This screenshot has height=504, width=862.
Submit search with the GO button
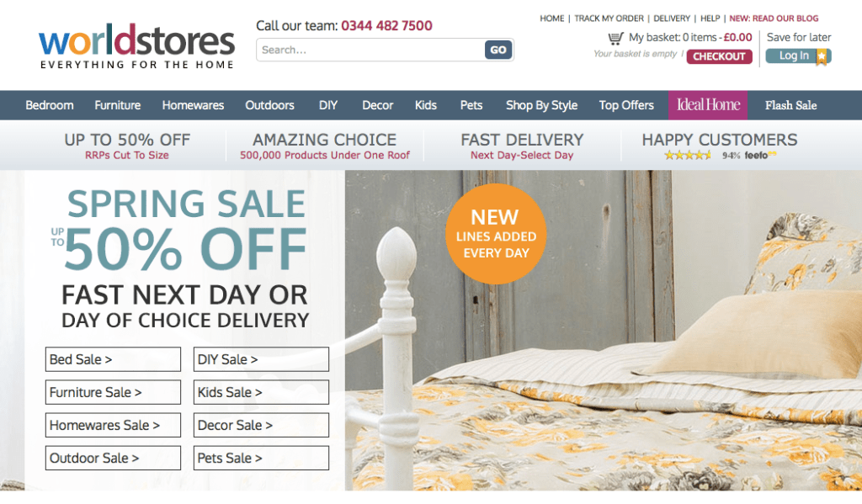[x=498, y=50]
